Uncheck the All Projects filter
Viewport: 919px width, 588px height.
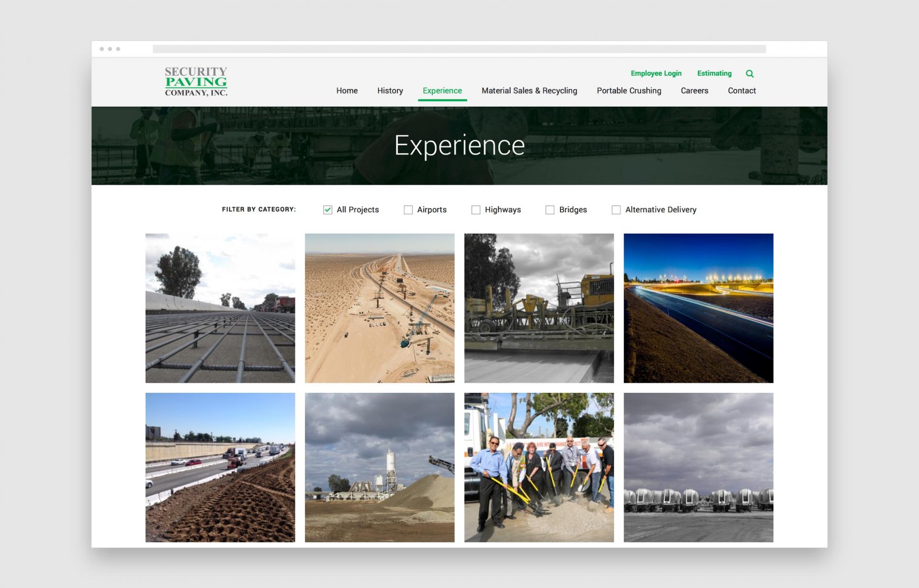pos(327,210)
